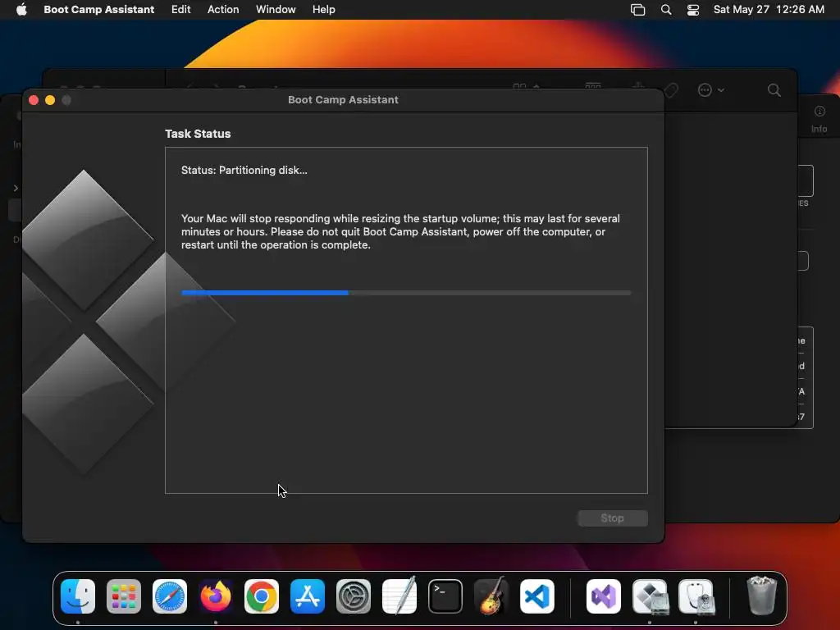Expand the sidebar chevron in background window

[16, 188]
